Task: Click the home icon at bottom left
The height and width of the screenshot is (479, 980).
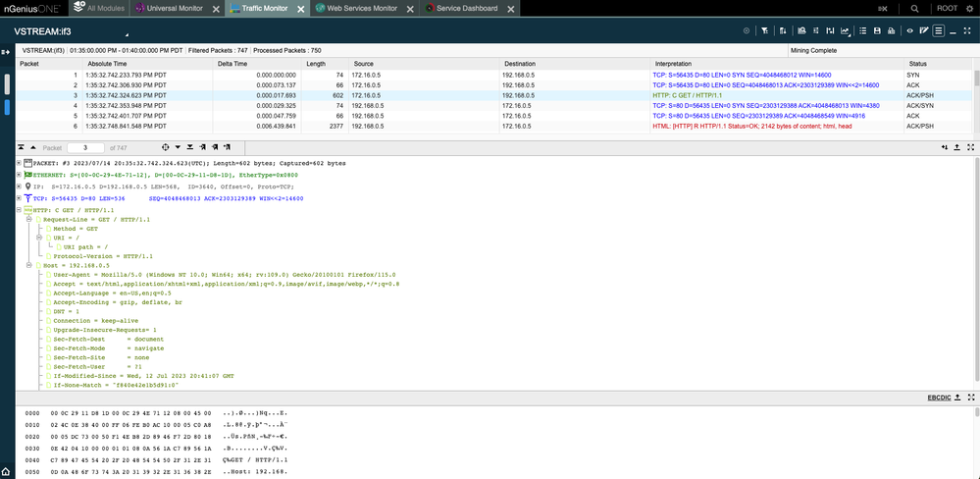Action: (7, 470)
